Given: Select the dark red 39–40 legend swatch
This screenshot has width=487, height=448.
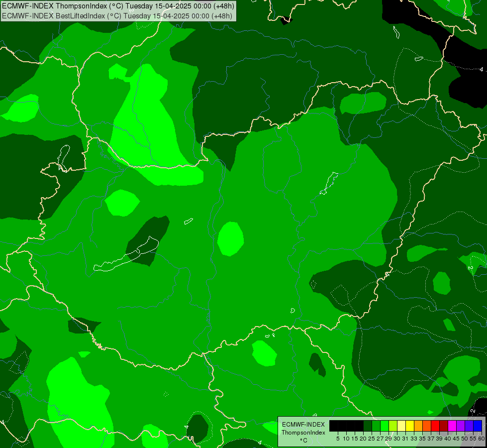Looking at the screenshot, I should 444,426.
